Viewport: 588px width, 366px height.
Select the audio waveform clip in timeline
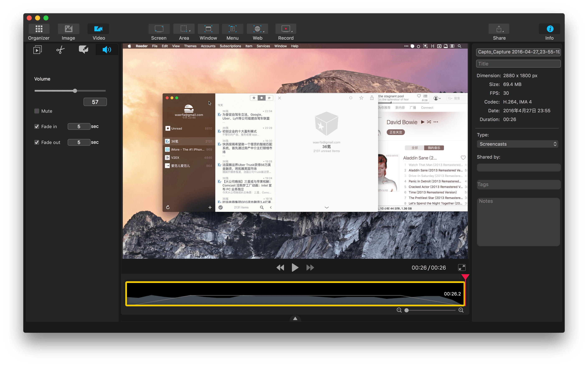tap(295, 294)
